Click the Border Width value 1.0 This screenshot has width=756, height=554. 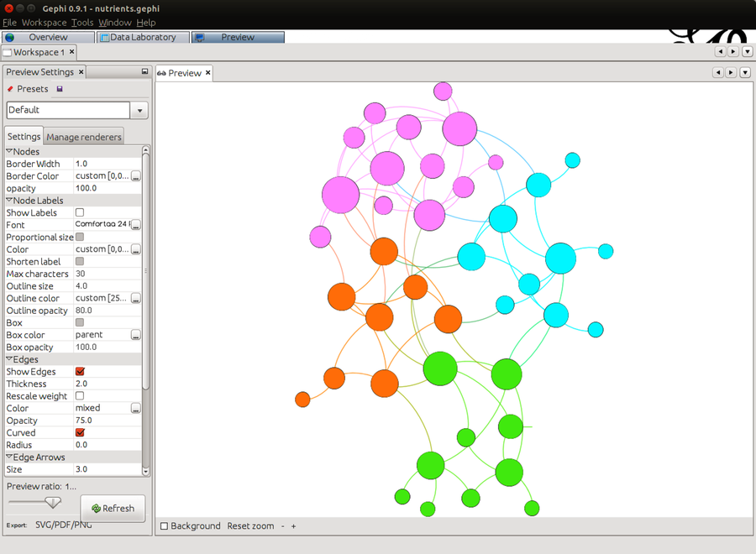[x=107, y=164]
